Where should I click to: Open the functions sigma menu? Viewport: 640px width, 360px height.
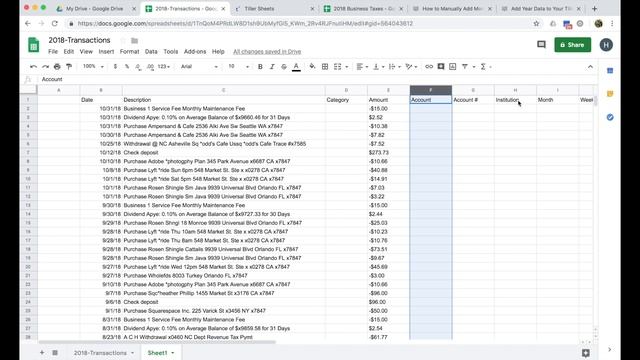(483, 67)
